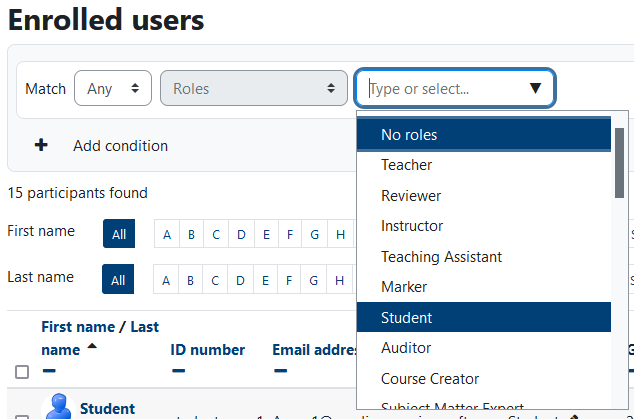Collapse the First name / Last name column

pyautogui.click(x=49, y=370)
